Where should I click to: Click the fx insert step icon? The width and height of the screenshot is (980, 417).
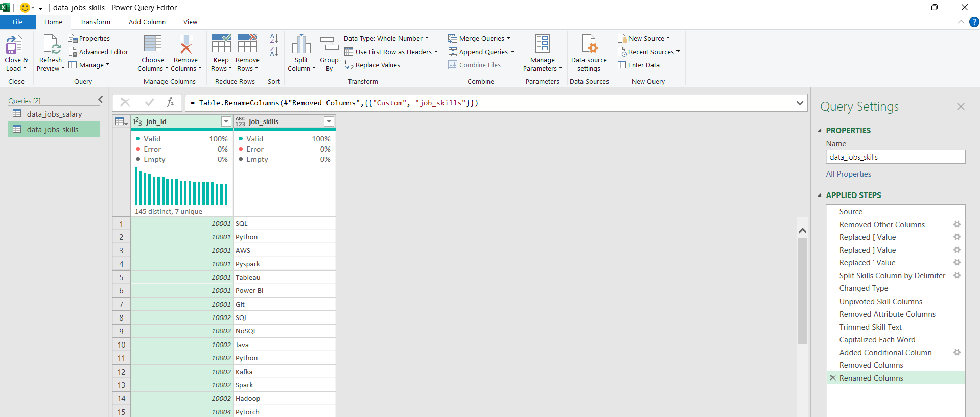click(x=171, y=103)
